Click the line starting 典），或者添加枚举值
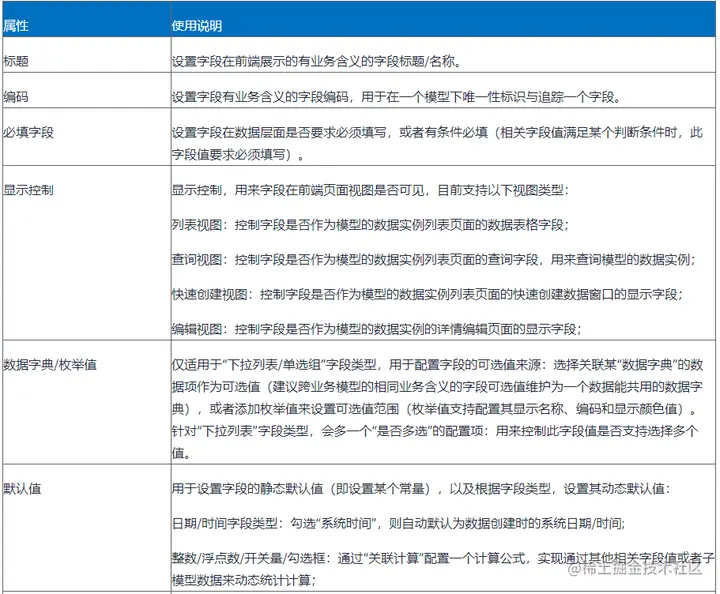 tap(434, 409)
